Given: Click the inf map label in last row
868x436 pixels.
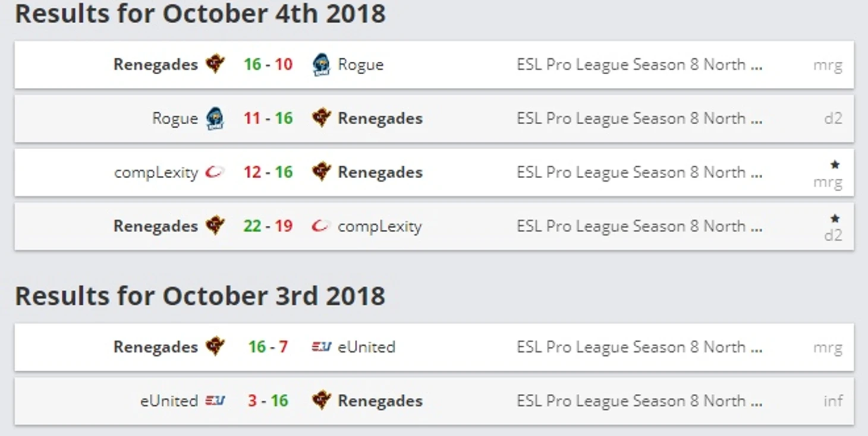Looking at the screenshot, I should 834,401.
